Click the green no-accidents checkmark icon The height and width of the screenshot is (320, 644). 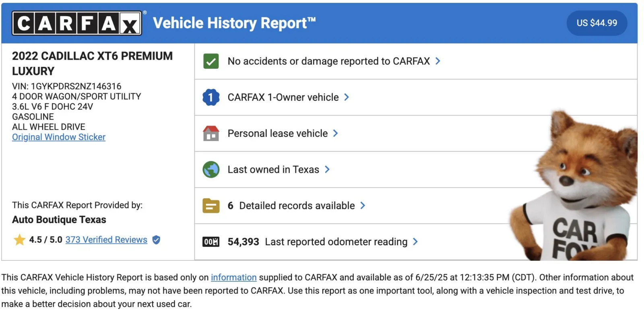point(211,61)
